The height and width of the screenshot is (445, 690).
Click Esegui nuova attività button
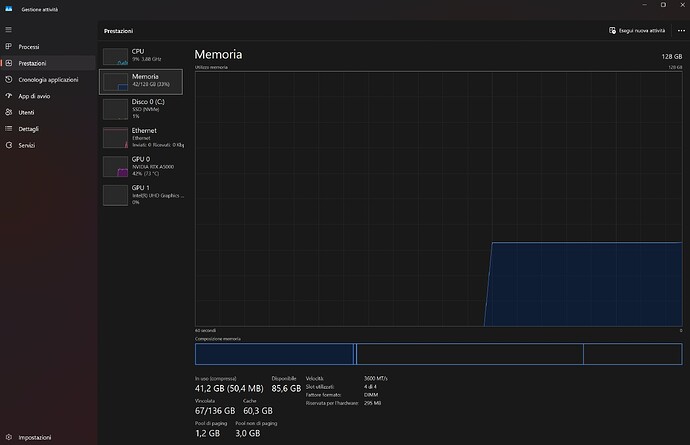pyautogui.click(x=637, y=31)
